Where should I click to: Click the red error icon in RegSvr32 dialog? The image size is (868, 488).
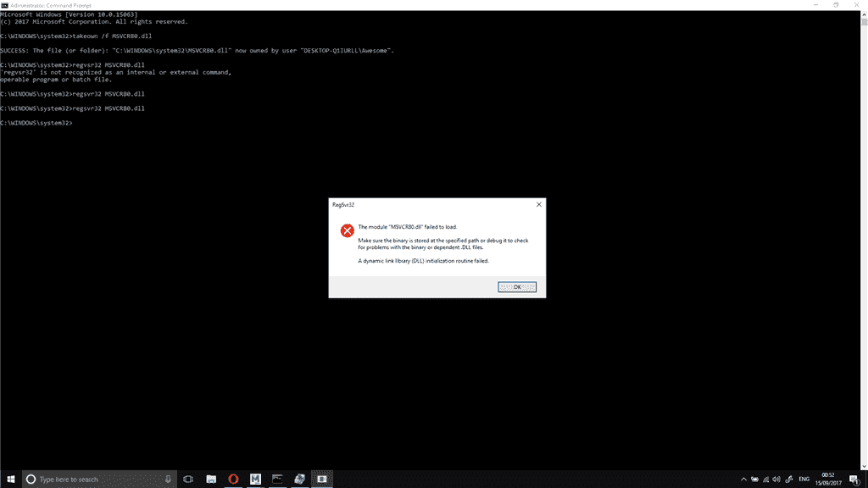347,230
